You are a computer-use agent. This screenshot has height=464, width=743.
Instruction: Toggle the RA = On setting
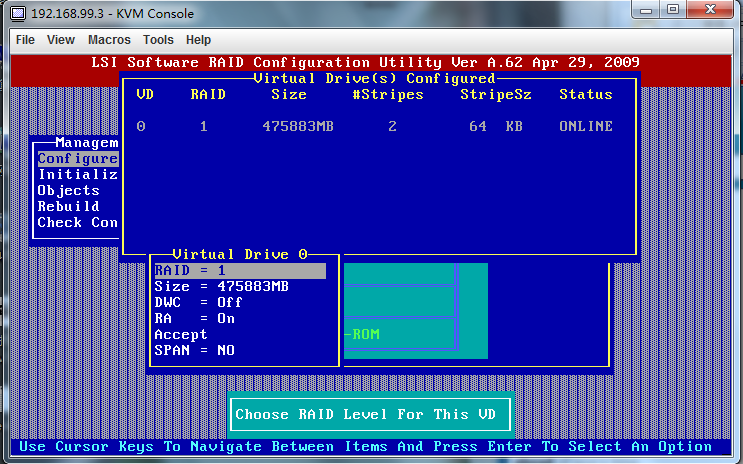[x=194, y=318]
